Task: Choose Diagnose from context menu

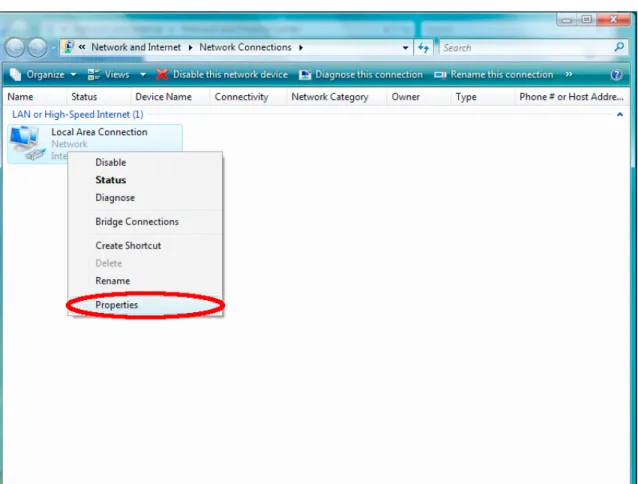Action: [145, 198]
